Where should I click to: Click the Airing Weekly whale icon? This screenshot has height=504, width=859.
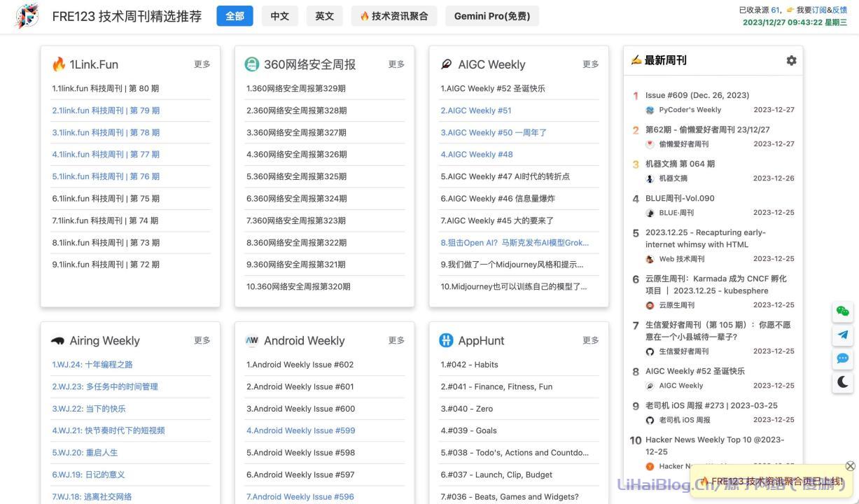coord(58,341)
